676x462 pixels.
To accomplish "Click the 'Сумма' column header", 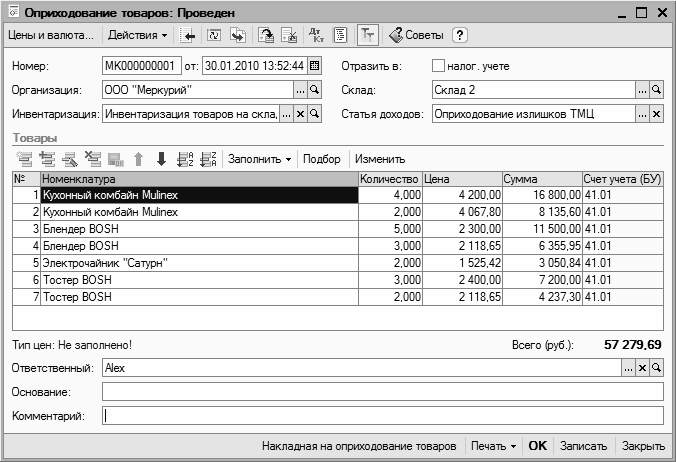I will pyautogui.click(x=542, y=179).
